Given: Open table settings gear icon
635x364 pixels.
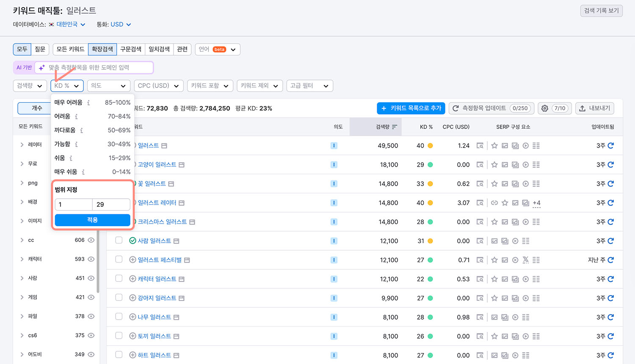Looking at the screenshot, I should pyautogui.click(x=545, y=108).
